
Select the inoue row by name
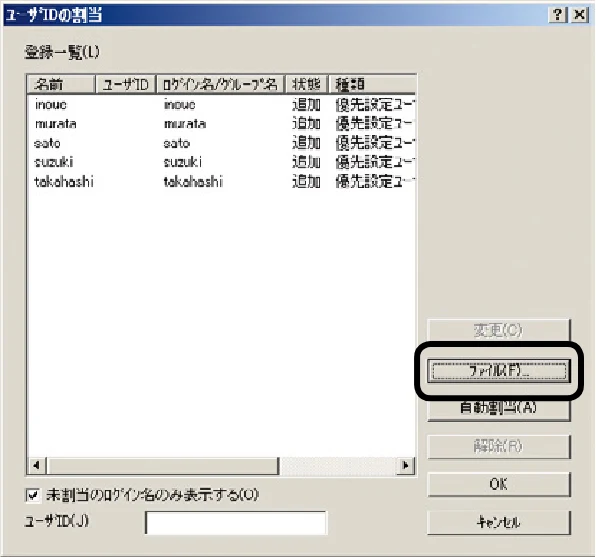(51, 105)
